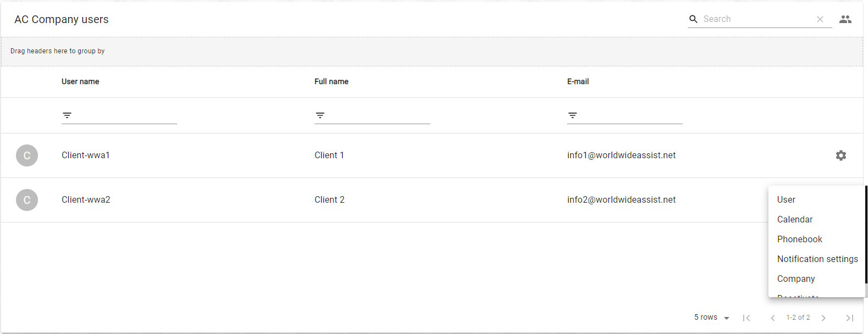
Task: Click the search magnifier icon
Action: 694,19
